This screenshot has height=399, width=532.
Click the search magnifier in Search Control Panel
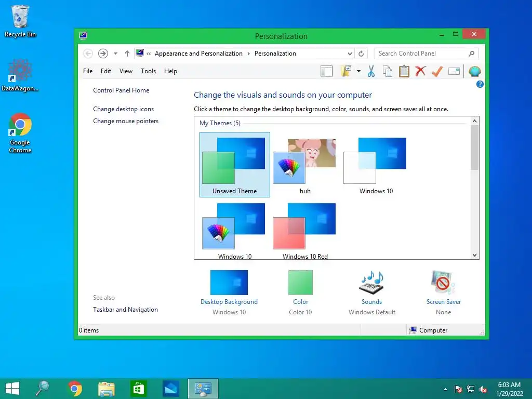pos(471,54)
